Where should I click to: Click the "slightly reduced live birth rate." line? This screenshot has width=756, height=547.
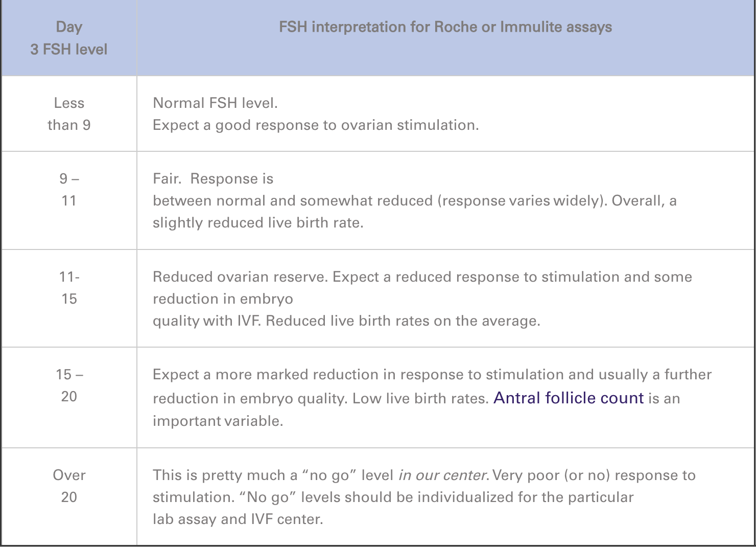coord(258,223)
